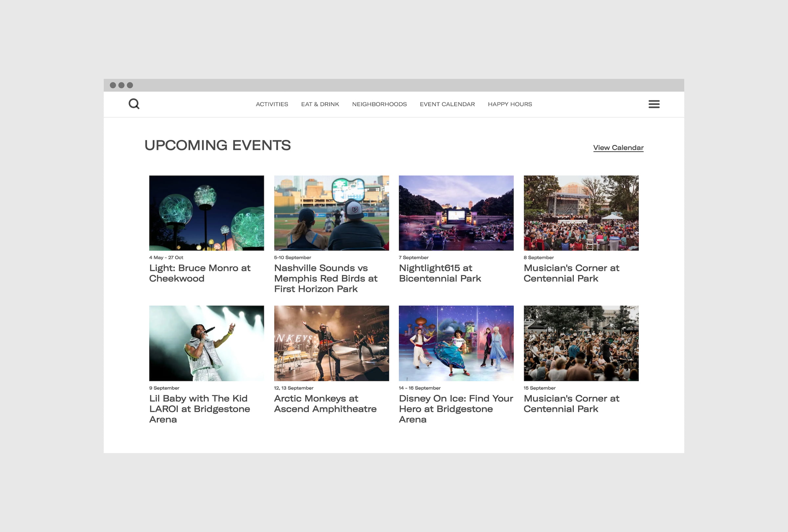The height and width of the screenshot is (532, 788).
Task: Open Disney On Ice event title
Action: point(455,409)
